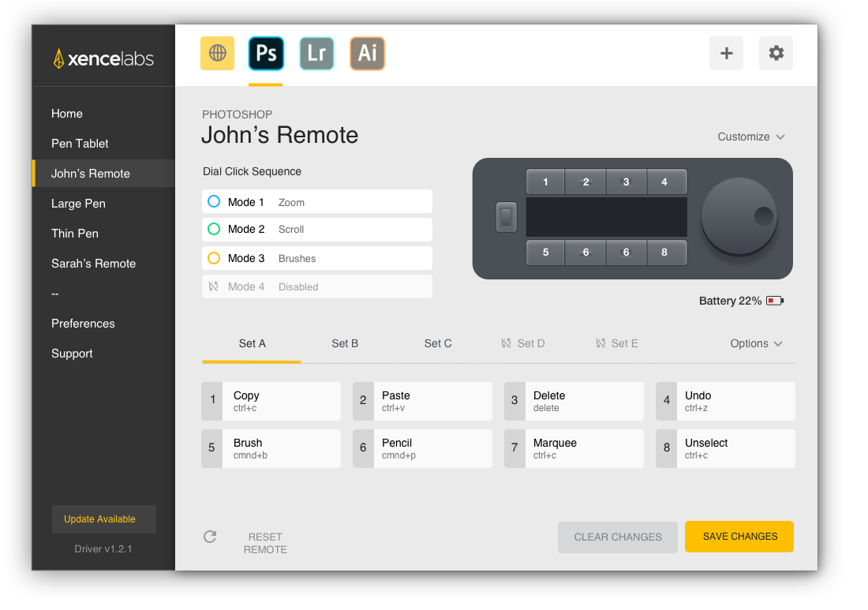Click the Mode 4 disabled icon
Screen dimensions: 868x610
213,286
